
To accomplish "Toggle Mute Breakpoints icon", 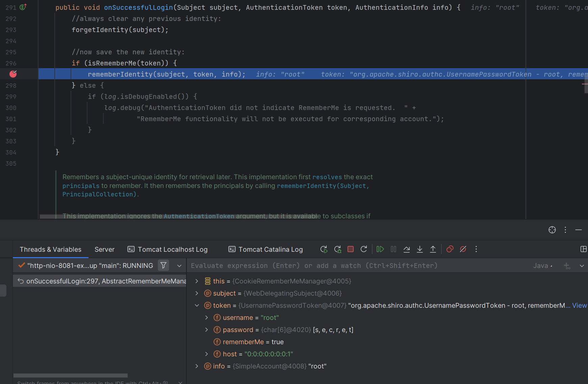I will coord(463,249).
